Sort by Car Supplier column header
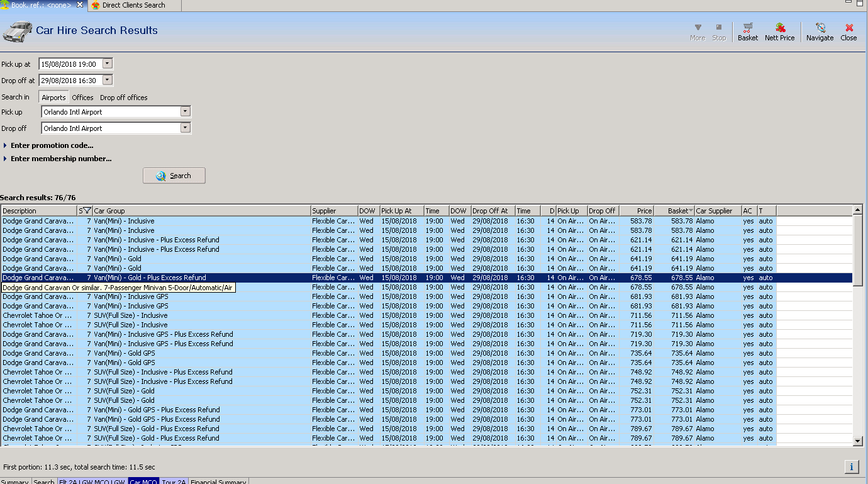 point(718,211)
